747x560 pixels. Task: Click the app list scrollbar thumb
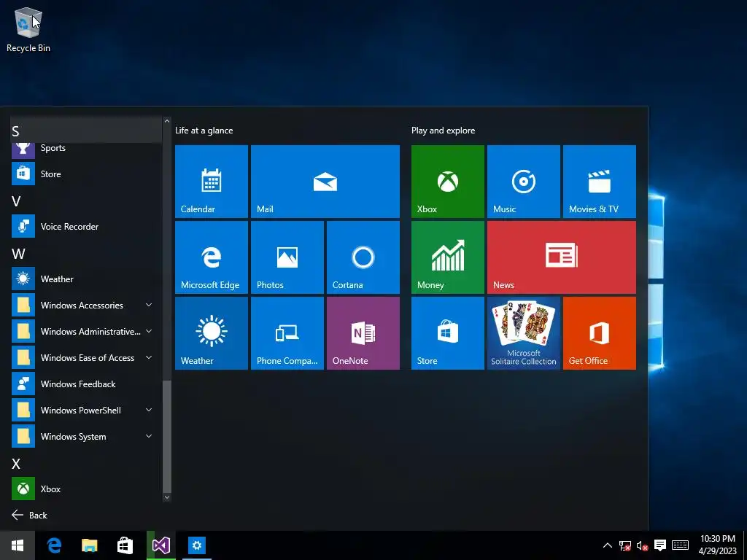pos(167,437)
